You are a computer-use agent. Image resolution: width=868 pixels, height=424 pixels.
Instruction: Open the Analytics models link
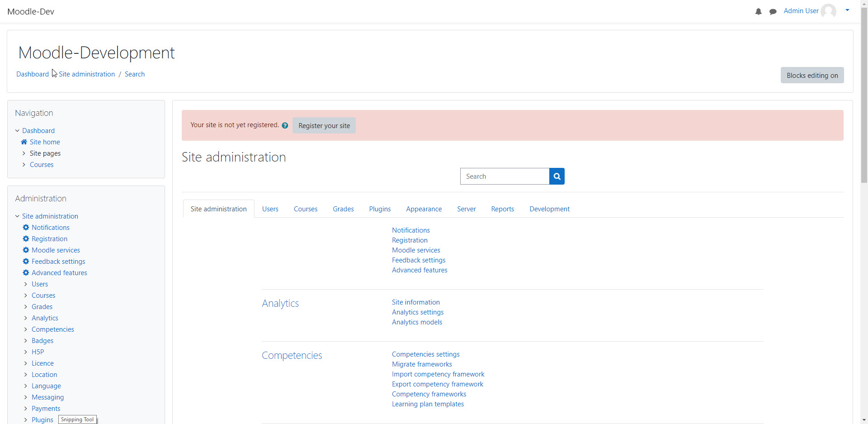[x=417, y=322]
